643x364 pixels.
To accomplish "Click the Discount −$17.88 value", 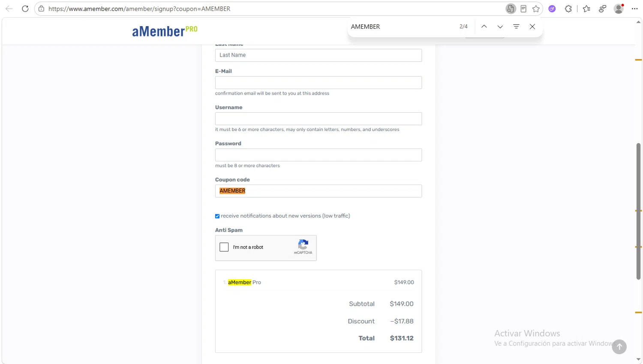I will [x=402, y=321].
